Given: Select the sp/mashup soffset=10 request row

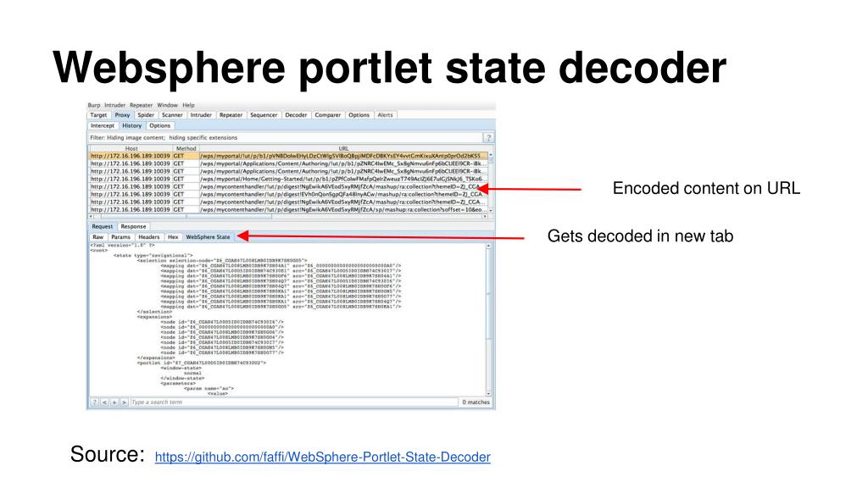Looking at the screenshot, I should tap(288, 210).
